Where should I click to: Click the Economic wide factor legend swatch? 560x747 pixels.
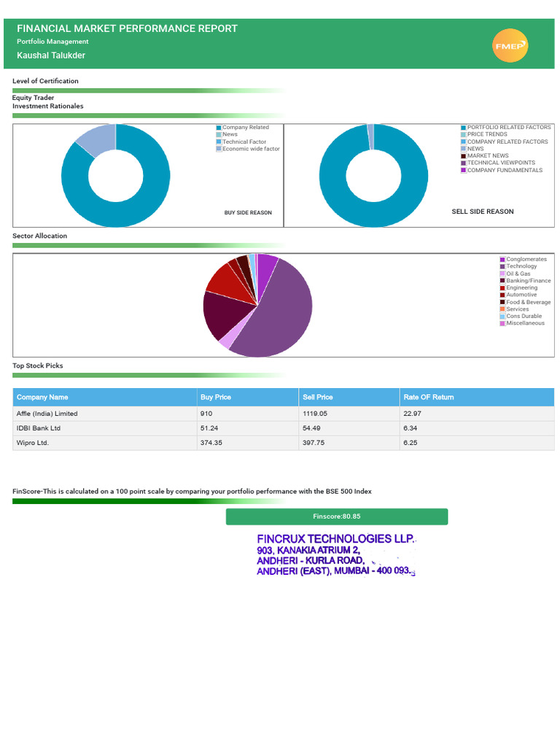click(x=219, y=149)
